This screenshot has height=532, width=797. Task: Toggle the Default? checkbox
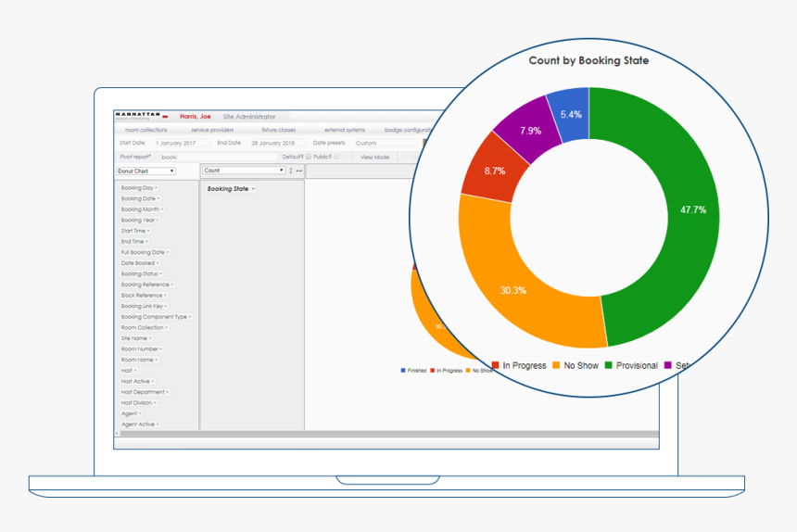308,157
